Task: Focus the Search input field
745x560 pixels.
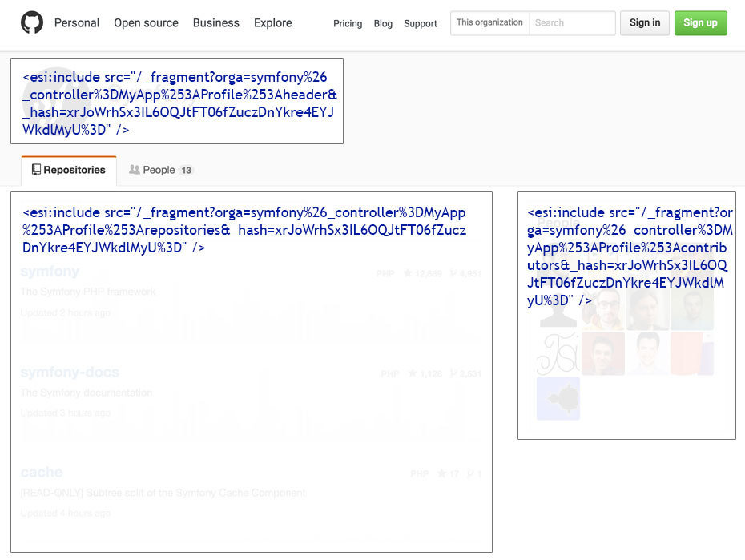Action: [x=572, y=22]
